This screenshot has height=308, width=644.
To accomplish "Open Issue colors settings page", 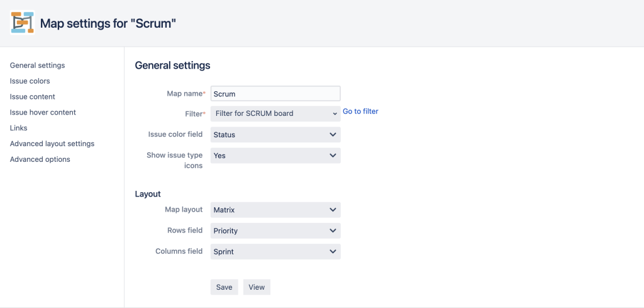I will [x=30, y=81].
